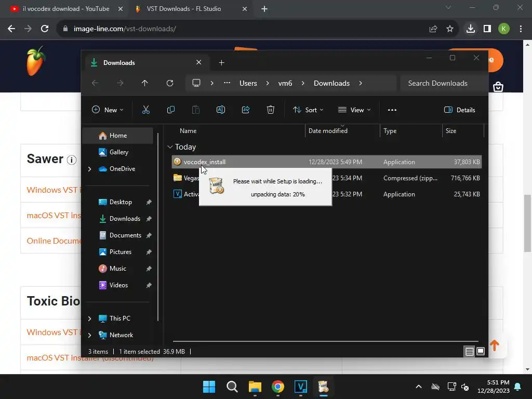Click the Explorer Forward navigation arrow

point(120,83)
